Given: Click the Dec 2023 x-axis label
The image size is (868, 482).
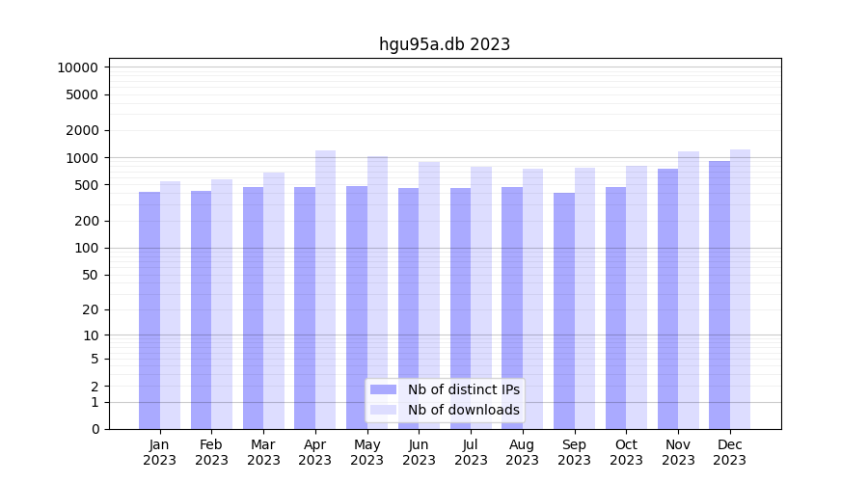Looking at the screenshot, I should pyautogui.click(x=730, y=452).
